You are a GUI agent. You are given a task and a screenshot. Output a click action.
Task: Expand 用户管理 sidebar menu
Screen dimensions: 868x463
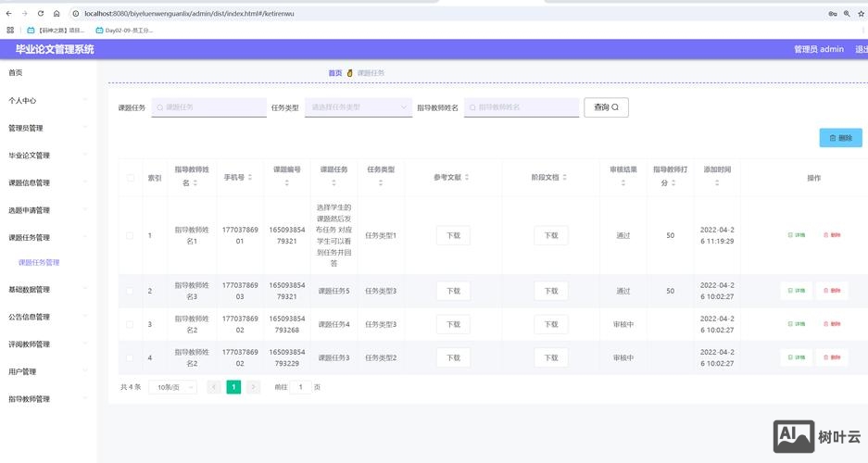pyautogui.click(x=48, y=371)
